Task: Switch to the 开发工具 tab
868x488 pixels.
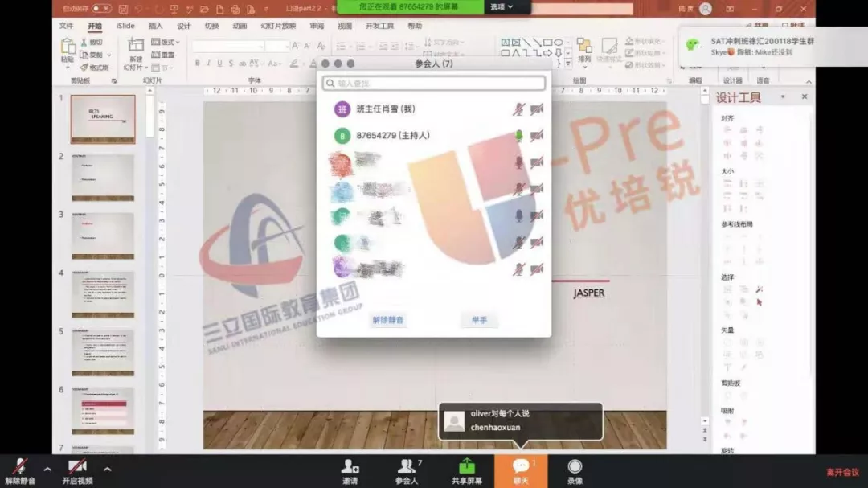Action: pos(379,26)
